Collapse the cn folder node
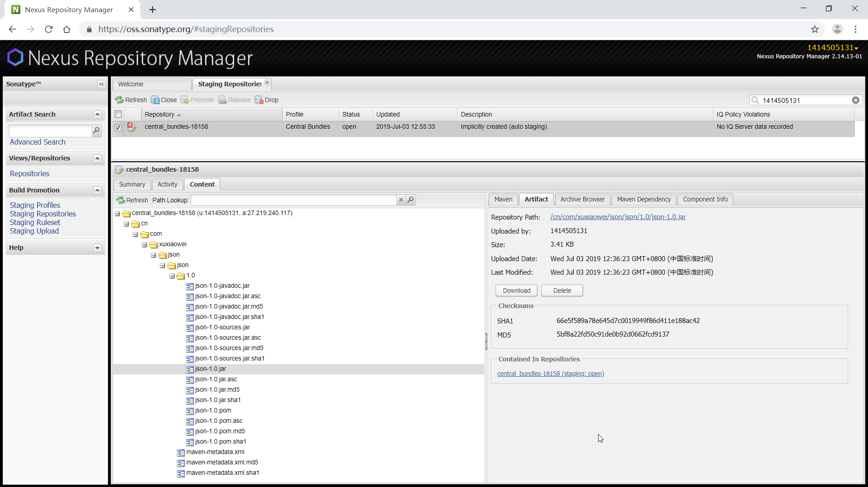 pyautogui.click(x=127, y=224)
